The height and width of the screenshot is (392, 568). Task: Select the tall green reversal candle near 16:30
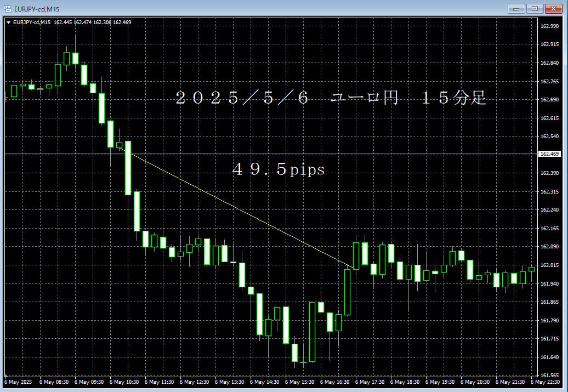[348, 291]
